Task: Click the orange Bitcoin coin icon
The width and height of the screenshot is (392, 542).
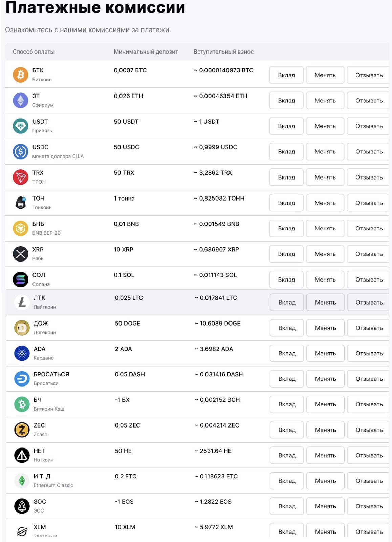Action: click(21, 75)
